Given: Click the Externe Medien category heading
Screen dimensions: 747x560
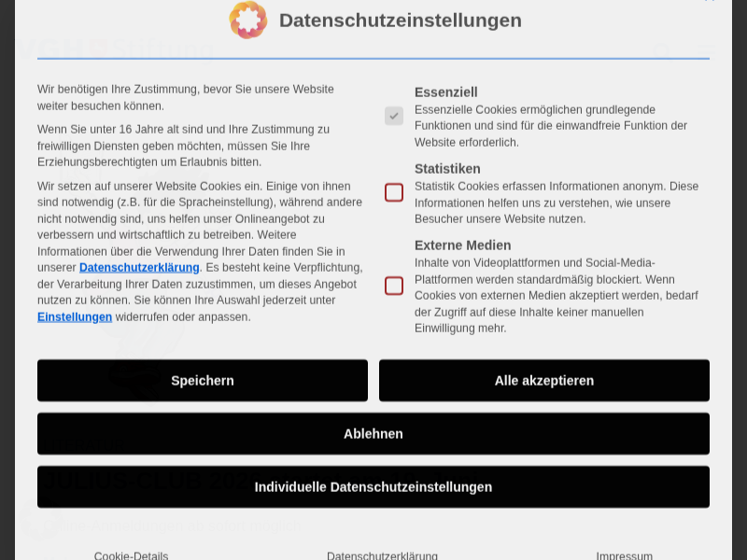Looking at the screenshot, I should coord(462,245).
